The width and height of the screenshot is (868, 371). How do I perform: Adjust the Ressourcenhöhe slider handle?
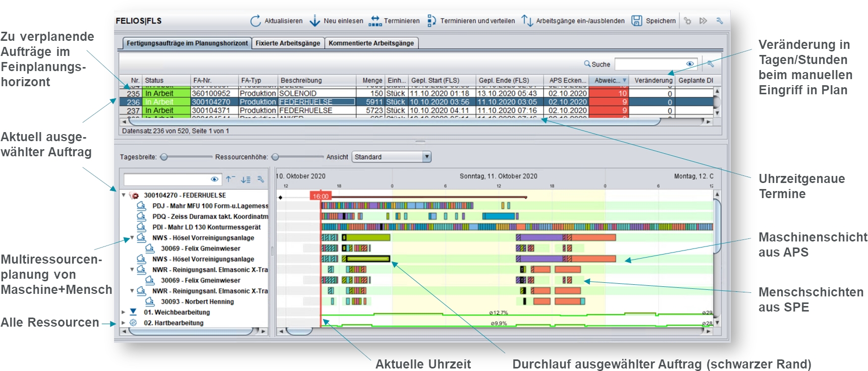(275, 157)
